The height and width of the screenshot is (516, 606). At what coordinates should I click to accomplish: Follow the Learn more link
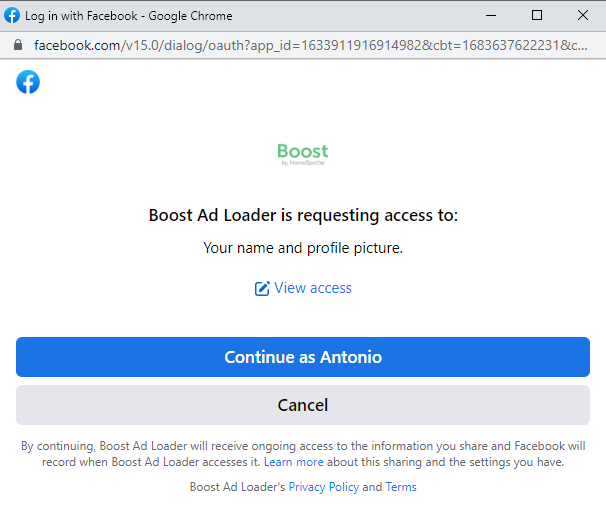coord(294,462)
